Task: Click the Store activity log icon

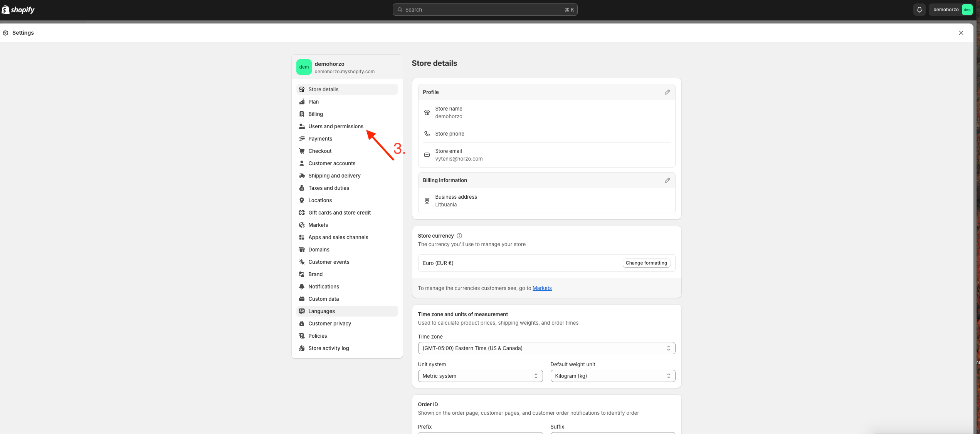Action: [x=302, y=348]
